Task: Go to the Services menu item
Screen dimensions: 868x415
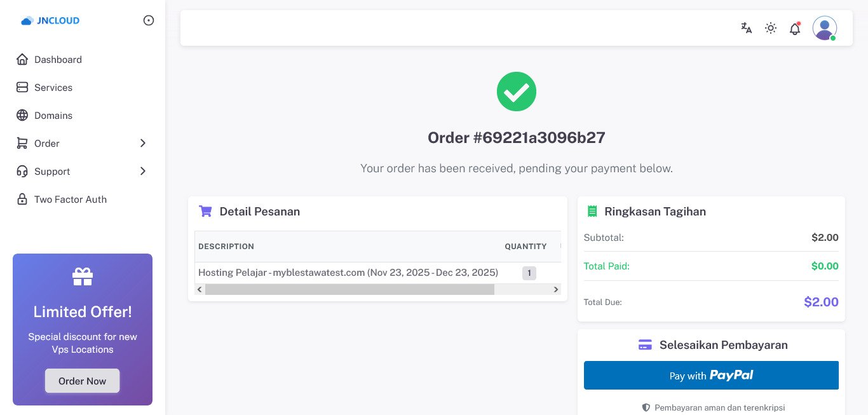Action: [53, 88]
